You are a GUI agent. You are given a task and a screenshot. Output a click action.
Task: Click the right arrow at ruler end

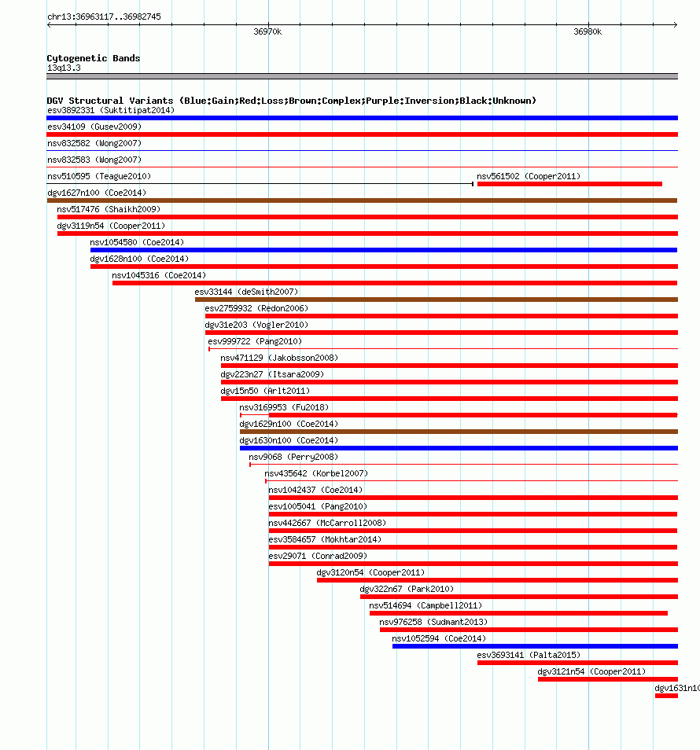[675, 24]
